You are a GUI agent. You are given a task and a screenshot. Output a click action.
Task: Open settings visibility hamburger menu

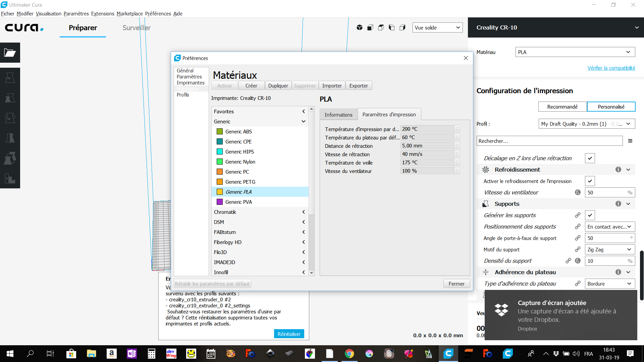tap(630, 141)
